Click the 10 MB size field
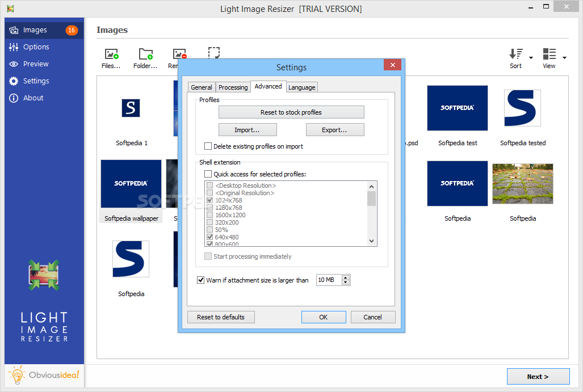Screen dimensions: 583x392 [329, 280]
